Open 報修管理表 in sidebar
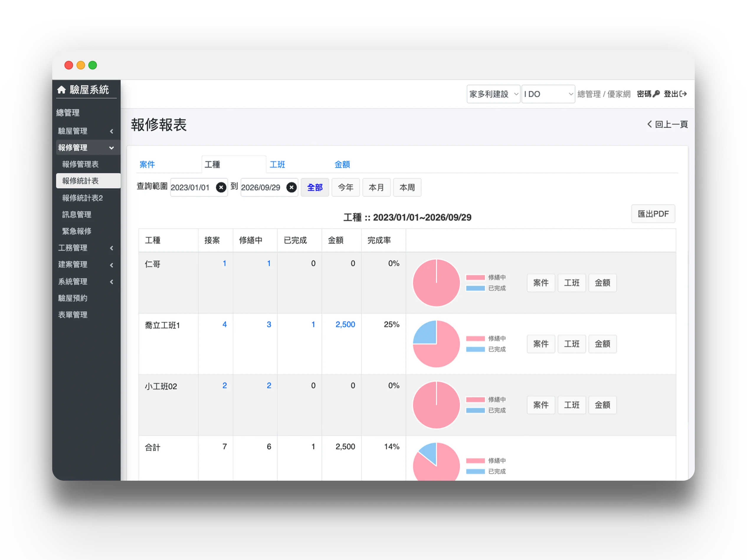The image size is (747, 560). (88, 164)
